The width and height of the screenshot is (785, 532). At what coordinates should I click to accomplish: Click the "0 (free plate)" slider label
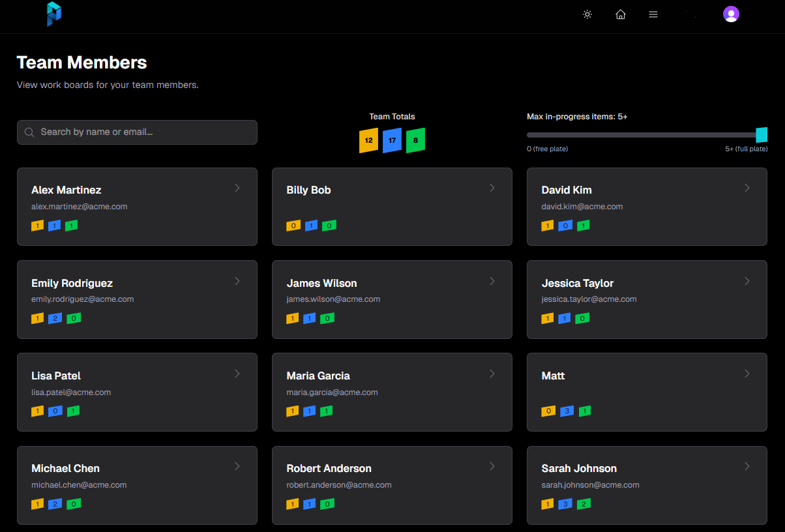tap(548, 149)
